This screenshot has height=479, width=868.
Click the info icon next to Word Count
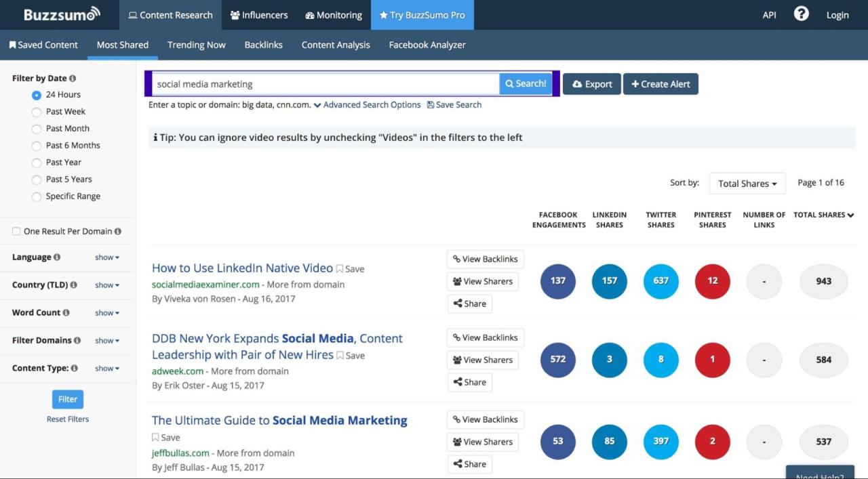(66, 313)
